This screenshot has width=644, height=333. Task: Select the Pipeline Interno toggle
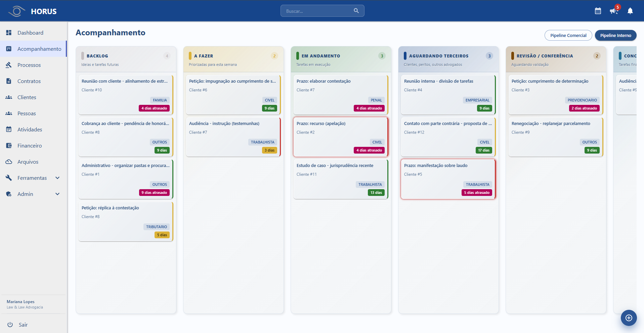[615, 36]
